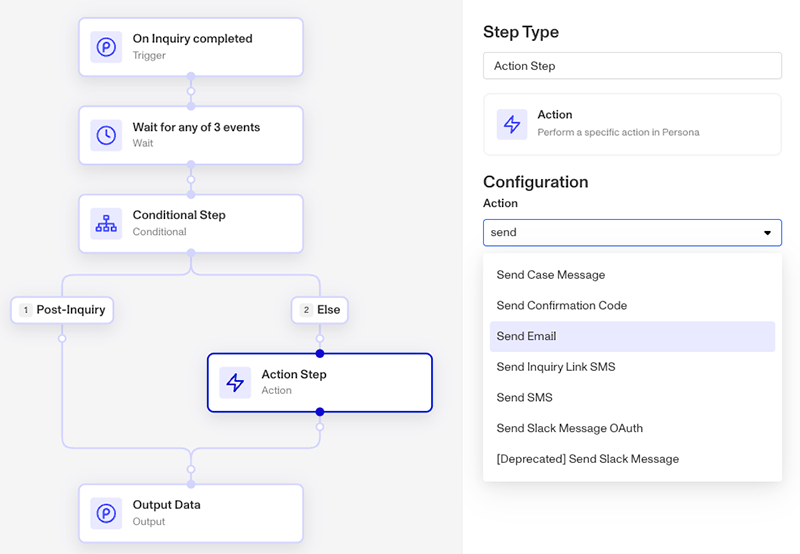Viewport: 800px width, 554px height.
Task: Click the Persona icon on the Inquiry completed trigger
Action: (x=106, y=47)
